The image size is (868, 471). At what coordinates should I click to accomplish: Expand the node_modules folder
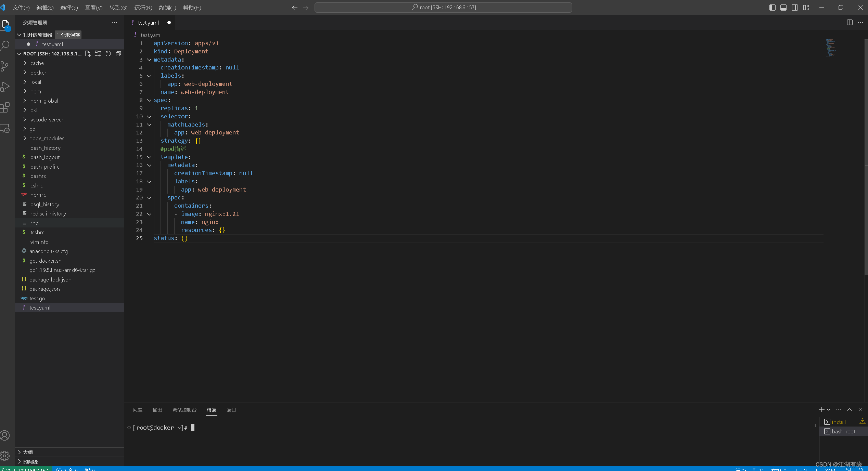tap(47, 138)
